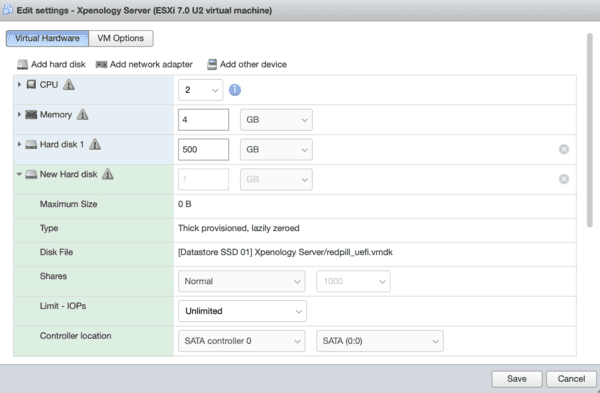This screenshot has height=393, width=600.
Task: Remove New Hard disk with X icon
Action: tap(564, 179)
